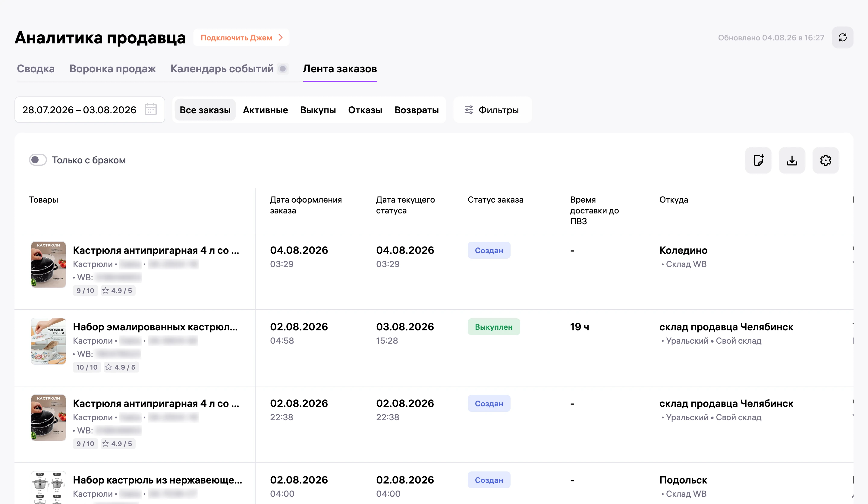
Task: Click the sliders icon in Фильтры
Action: [x=469, y=110]
